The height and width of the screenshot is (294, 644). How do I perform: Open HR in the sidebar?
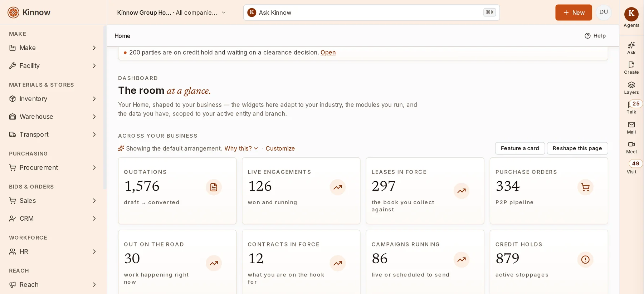tap(53, 252)
